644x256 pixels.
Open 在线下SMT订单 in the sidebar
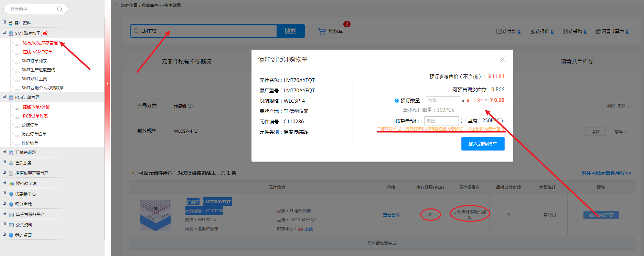[37, 52]
